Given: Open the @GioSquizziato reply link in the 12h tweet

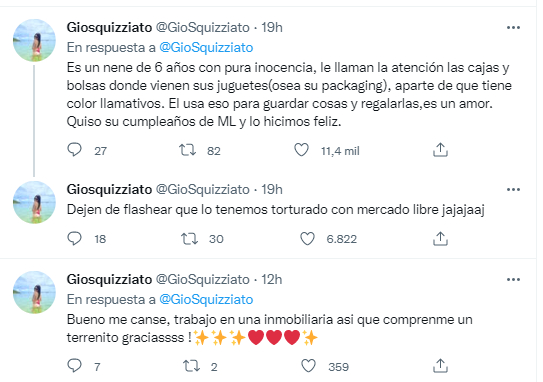Looking at the screenshot, I should 206,300.
